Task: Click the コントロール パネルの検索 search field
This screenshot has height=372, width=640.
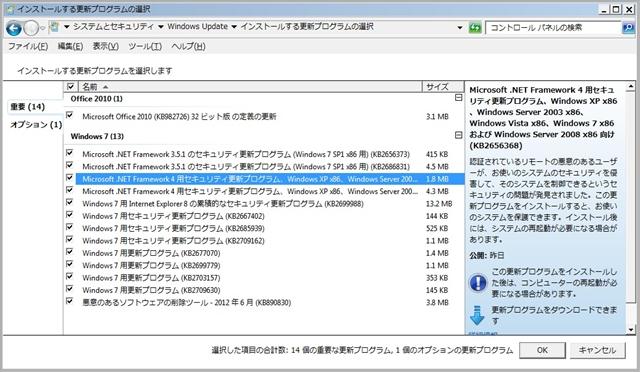Action: click(553, 28)
